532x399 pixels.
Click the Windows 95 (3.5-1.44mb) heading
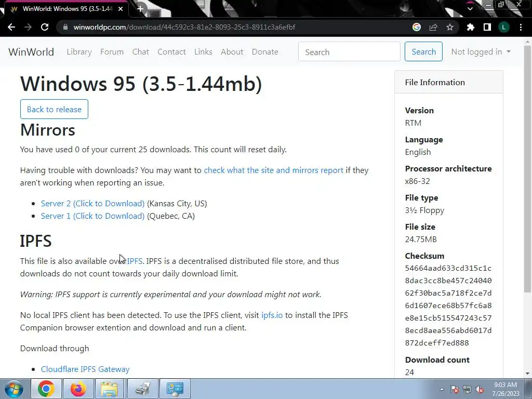click(141, 84)
